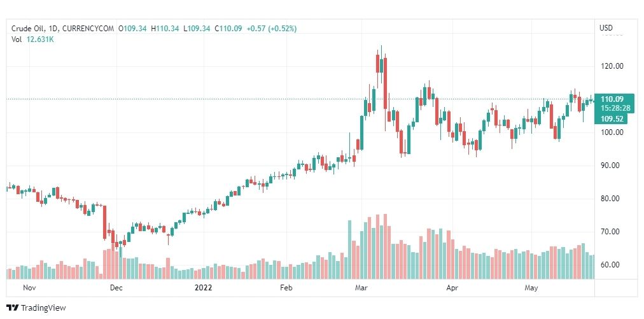Image resolution: width=644 pixels, height=319 pixels.
Task: Click the closing value C110.09 readout
Action: 228,29
